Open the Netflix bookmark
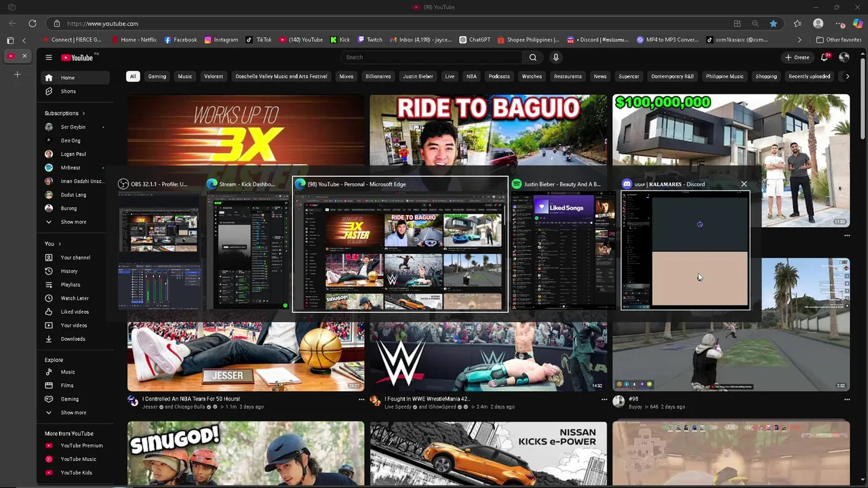This screenshot has height=488, width=868. pos(134,40)
